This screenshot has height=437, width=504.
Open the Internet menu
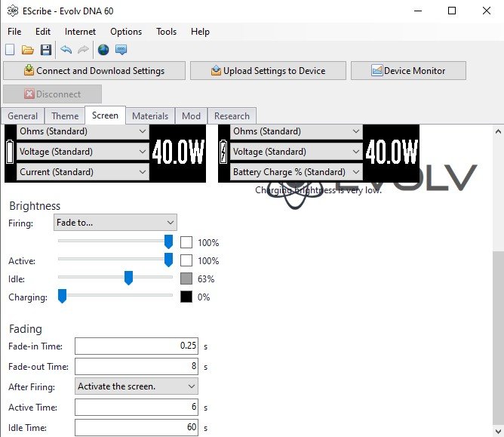80,32
